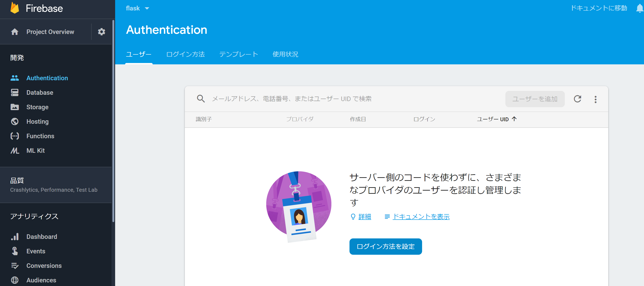Open Storage in the sidebar
Viewport: 644px width, 286px height.
pos(37,107)
